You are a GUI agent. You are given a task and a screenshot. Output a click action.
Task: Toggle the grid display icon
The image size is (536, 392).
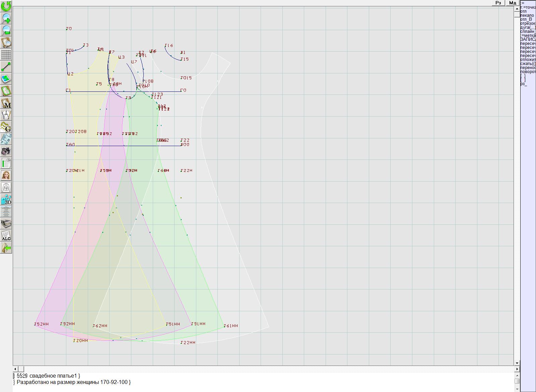coord(6,54)
